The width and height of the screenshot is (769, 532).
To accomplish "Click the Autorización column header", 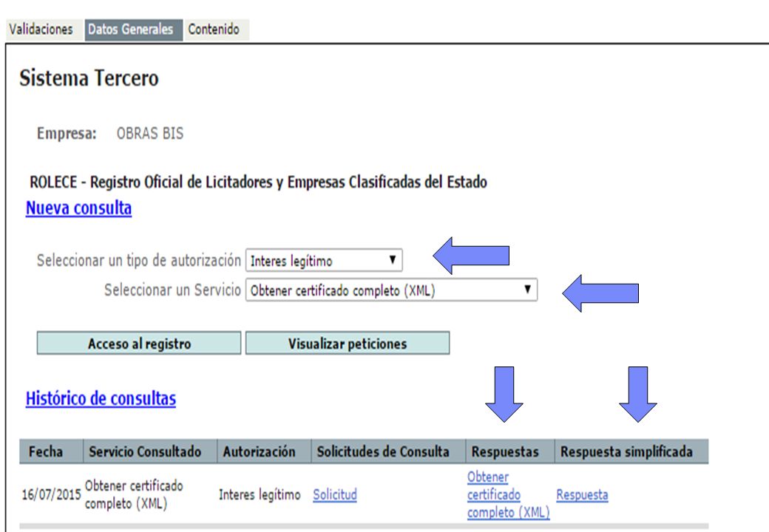I will coord(265,451).
